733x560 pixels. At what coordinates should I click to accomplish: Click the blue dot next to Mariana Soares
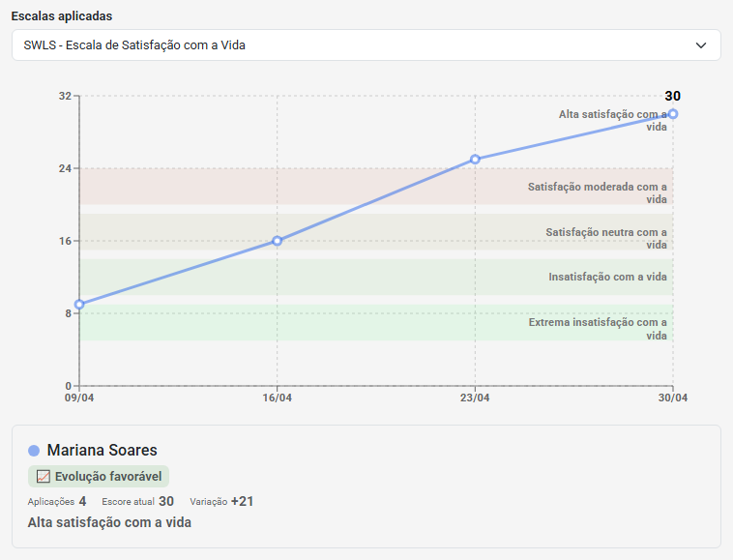[x=34, y=451]
